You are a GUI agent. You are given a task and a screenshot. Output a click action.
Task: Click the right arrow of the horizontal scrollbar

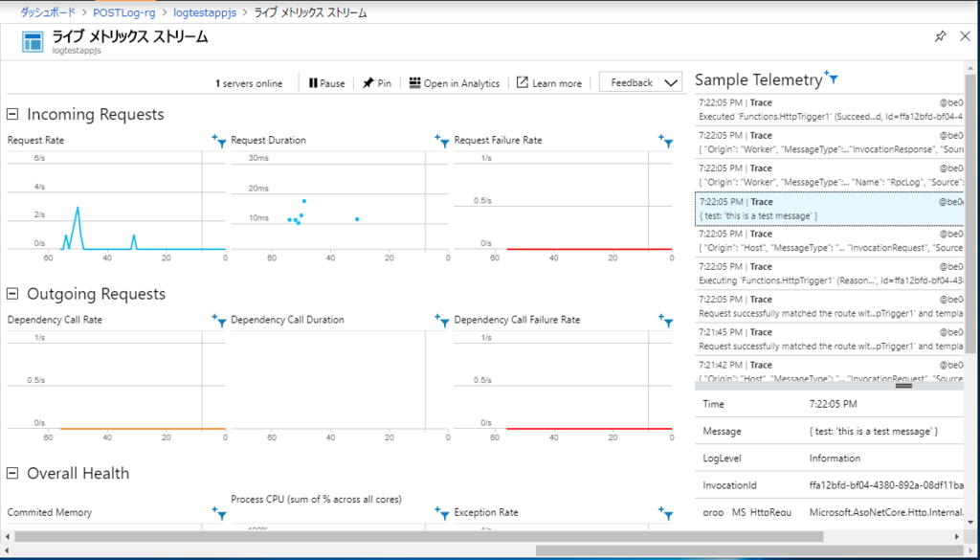[x=957, y=536]
